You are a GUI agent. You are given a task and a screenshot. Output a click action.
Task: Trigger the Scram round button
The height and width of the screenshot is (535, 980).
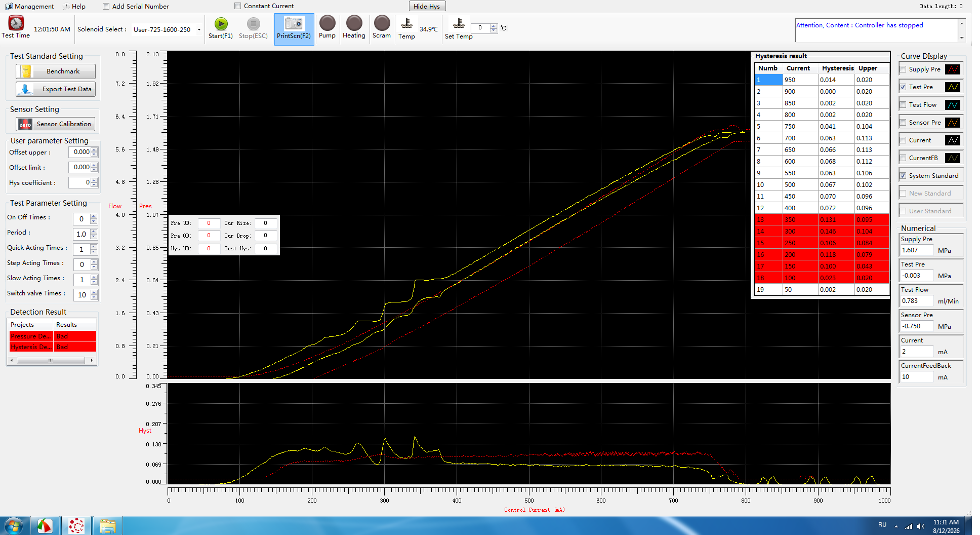[382, 23]
